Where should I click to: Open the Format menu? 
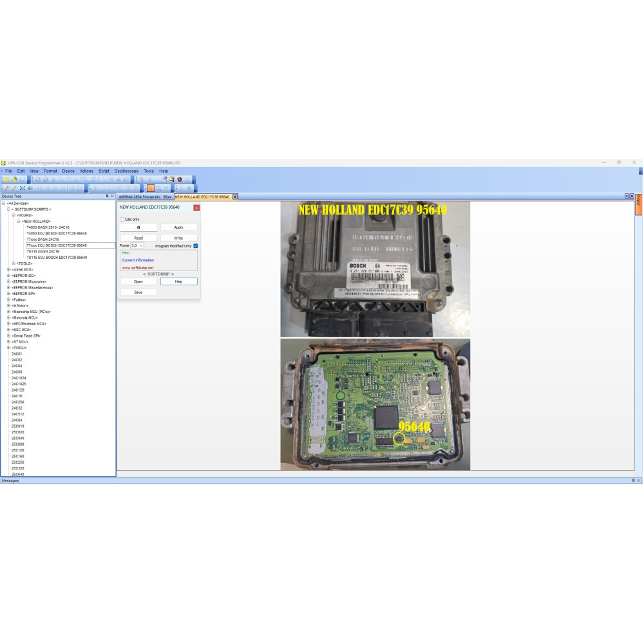coord(50,171)
